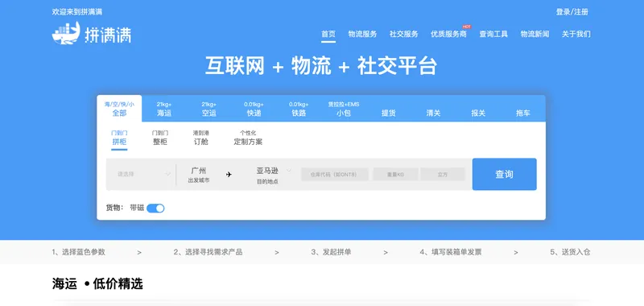Click the 登录/注册 link
The height and width of the screenshot is (306, 644).
[x=572, y=12]
